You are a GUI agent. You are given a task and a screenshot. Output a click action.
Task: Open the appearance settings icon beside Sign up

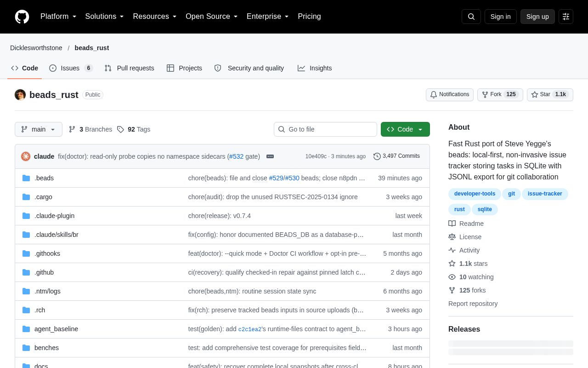coord(566,17)
